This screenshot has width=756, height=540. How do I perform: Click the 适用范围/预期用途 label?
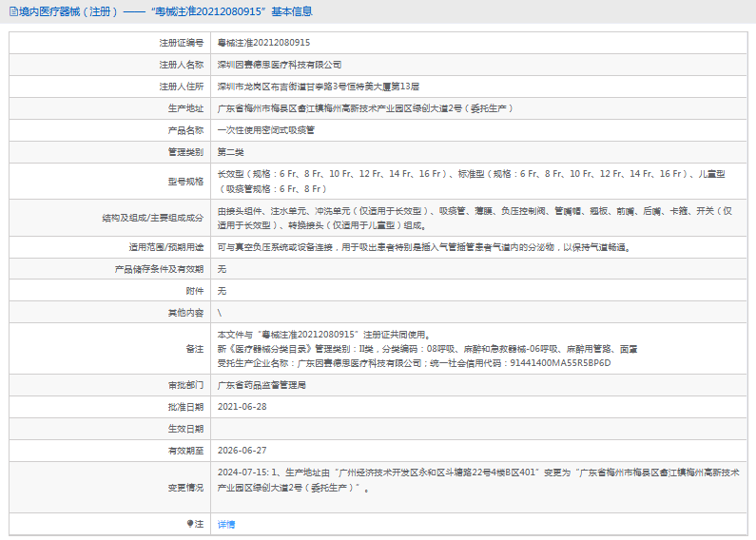(165, 247)
